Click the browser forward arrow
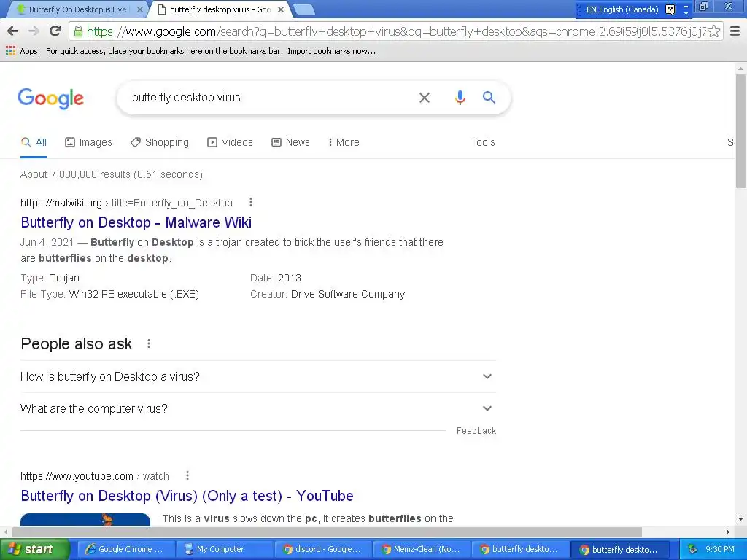Image resolution: width=747 pixels, height=560 pixels. pos(34,31)
